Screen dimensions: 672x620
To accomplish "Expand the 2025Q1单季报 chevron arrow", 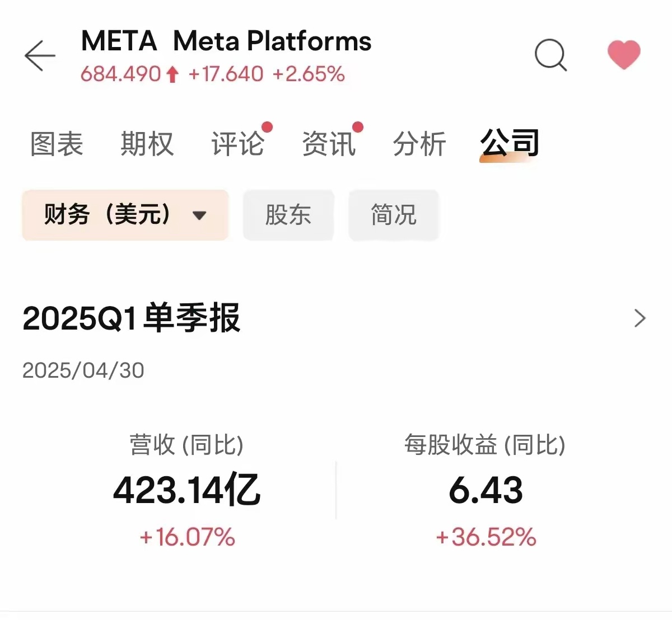I will point(640,318).
